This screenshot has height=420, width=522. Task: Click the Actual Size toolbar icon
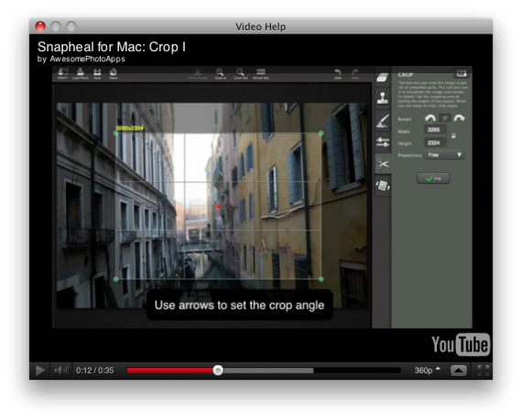261,73
